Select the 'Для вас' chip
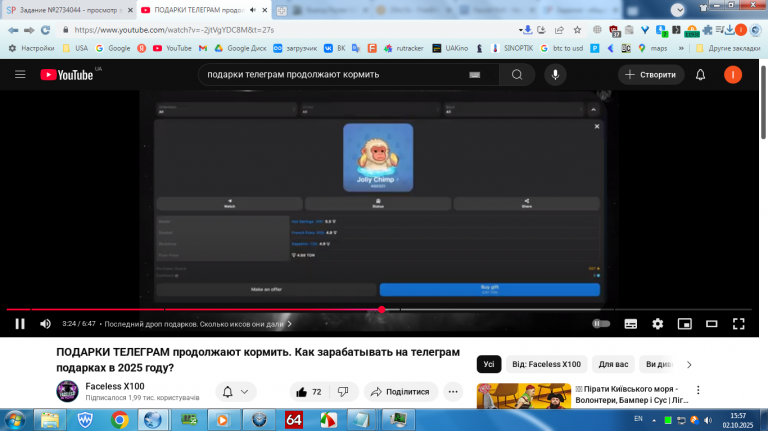 613,364
